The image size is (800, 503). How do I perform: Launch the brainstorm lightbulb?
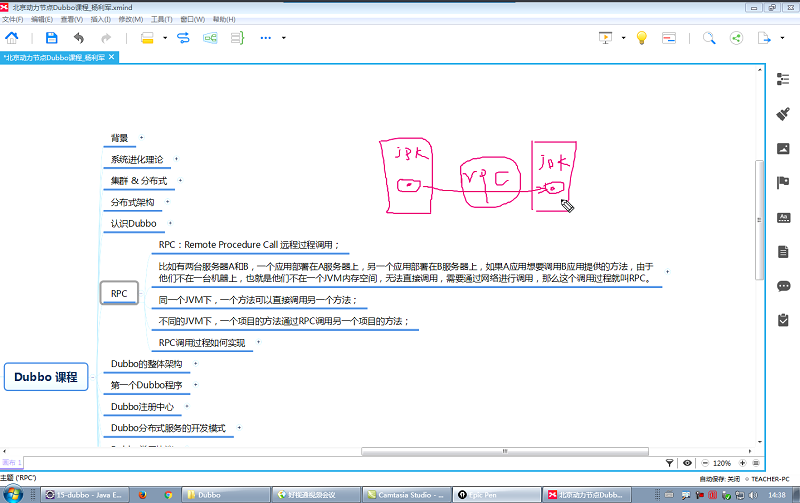pos(642,38)
